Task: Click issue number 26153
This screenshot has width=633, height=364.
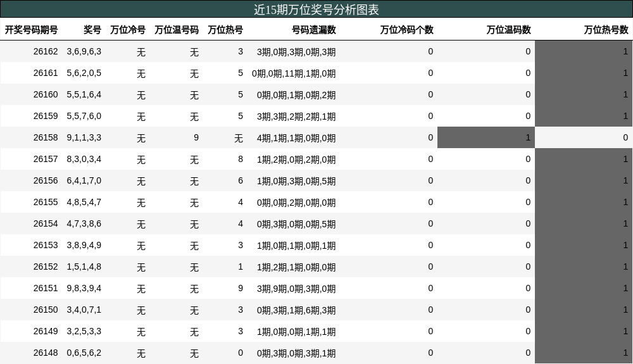Action: pos(46,246)
